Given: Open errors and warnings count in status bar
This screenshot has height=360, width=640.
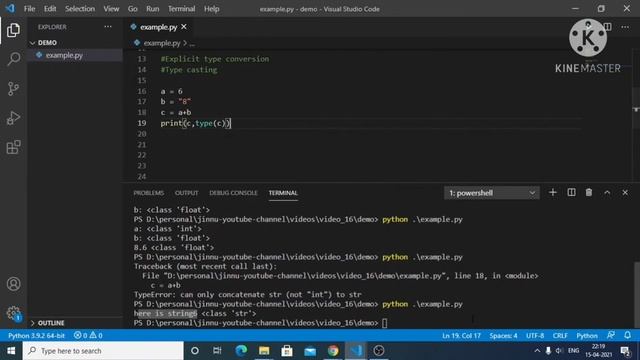Looking at the screenshot, I should pos(88,336).
